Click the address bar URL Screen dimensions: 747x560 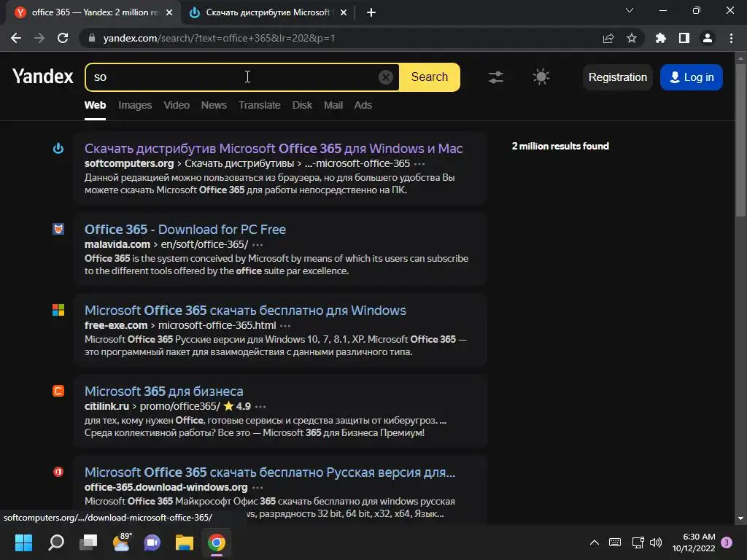point(219,38)
